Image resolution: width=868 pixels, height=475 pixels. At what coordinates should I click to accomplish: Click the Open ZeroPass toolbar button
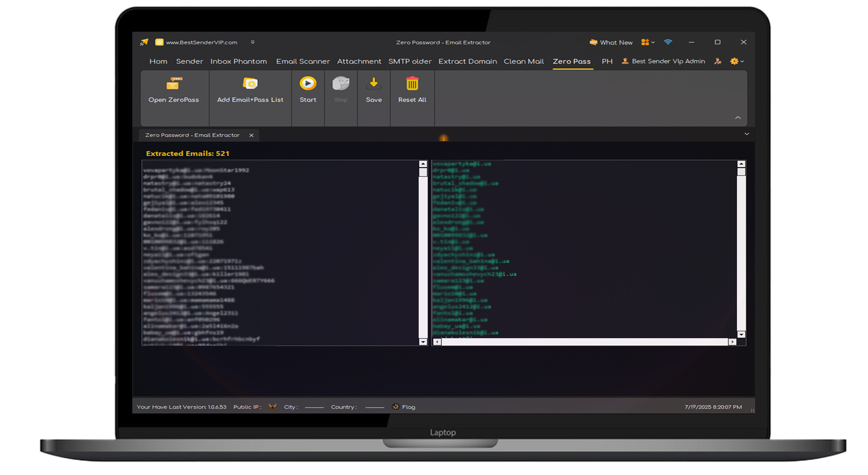(174, 90)
